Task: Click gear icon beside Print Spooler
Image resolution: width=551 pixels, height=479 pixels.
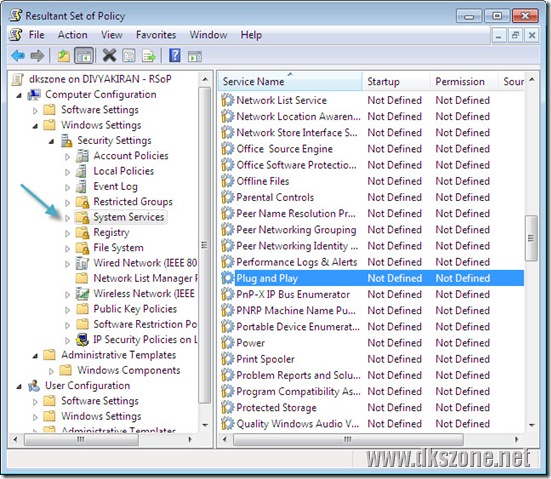Action: (x=227, y=359)
